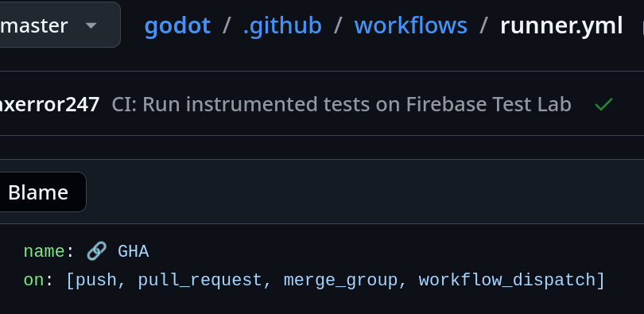Image resolution: width=644 pixels, height=314 pixels.
Task: Click the runner.yml file name
Action: coord(561,25)
